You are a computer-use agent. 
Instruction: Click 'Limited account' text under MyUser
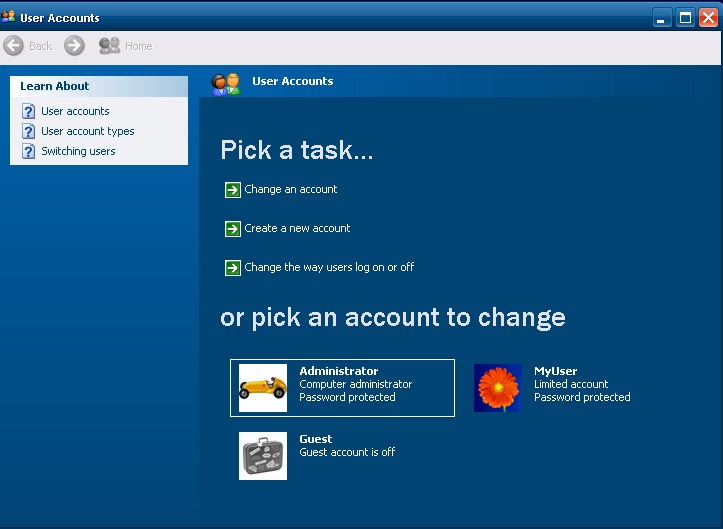pos(571,384)
